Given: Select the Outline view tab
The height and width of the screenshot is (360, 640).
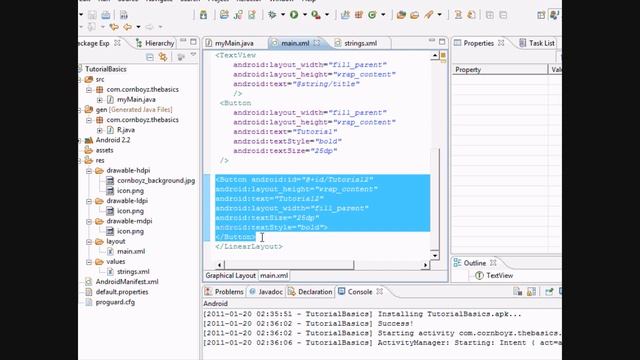Looking at the screenshot, I should (475, 263).
